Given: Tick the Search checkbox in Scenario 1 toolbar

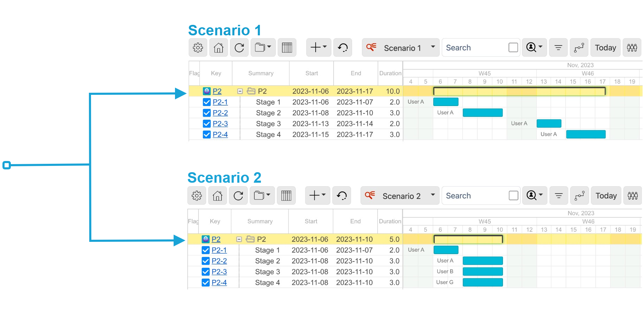Looking at the screenshot, I should pyautogui.click(x=513, y=48).
